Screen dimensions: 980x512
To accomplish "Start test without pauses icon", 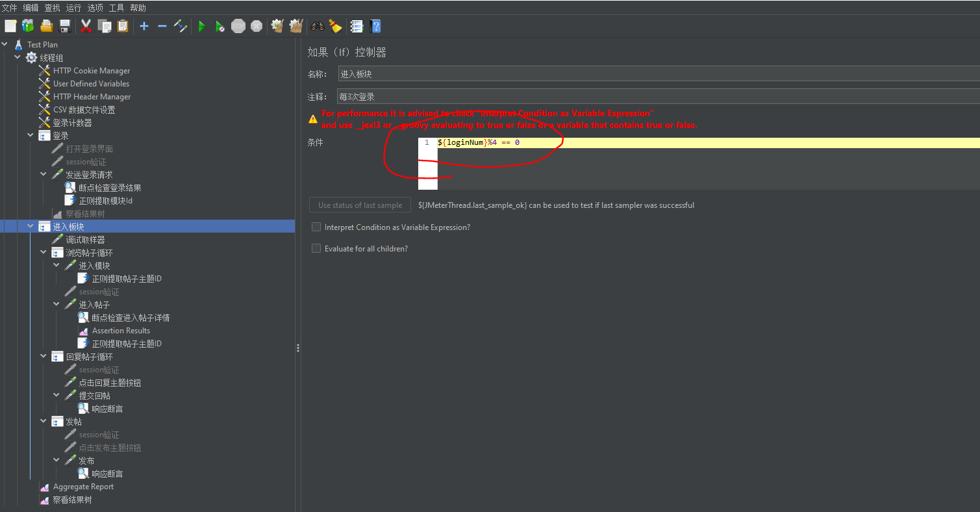I will pos(220,26).
